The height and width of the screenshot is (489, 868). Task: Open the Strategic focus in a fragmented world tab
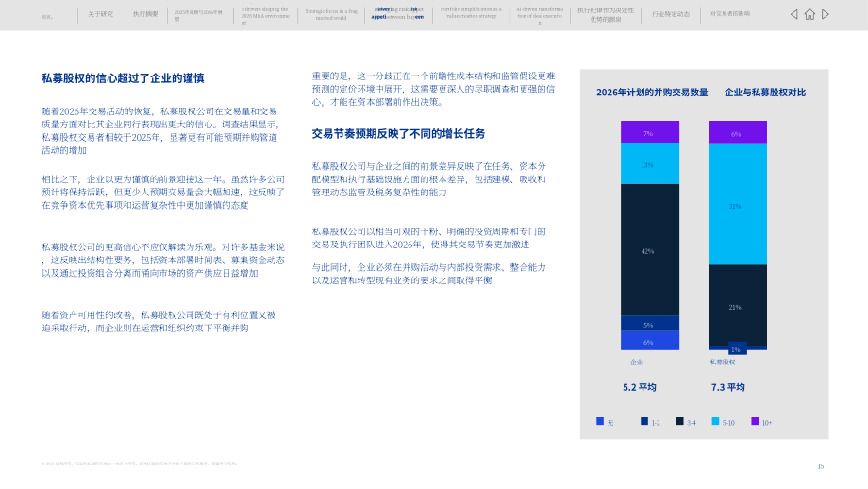tap(331, 14)
